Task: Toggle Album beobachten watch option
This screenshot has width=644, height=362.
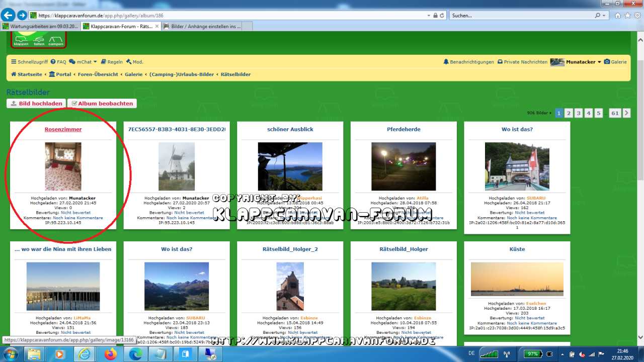Action: 102,104
